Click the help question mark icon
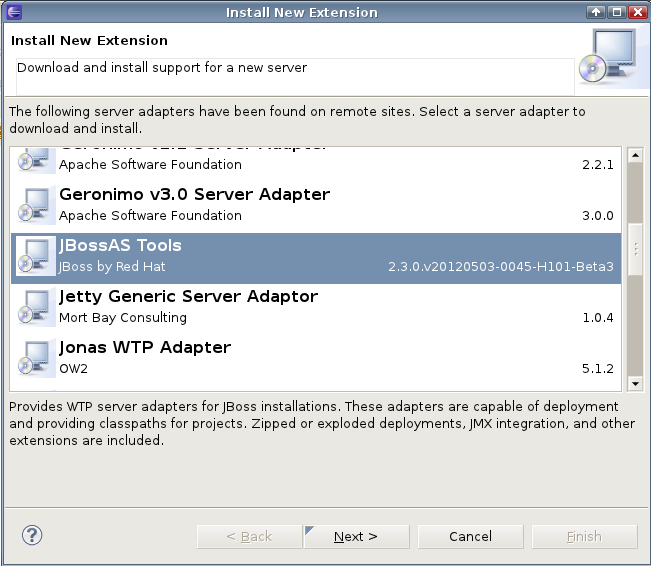The width and height of the screenshot is (651, 566). (x=32, y=535)
